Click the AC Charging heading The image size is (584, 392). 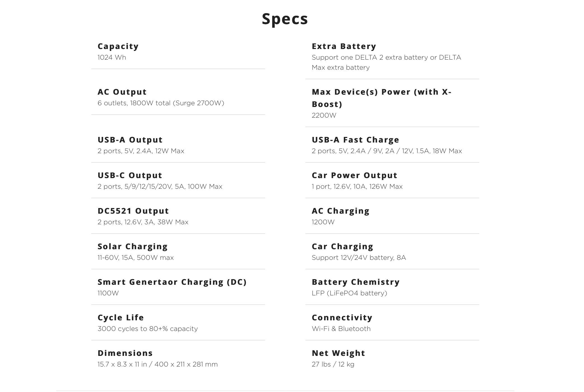[x=341, y=211]
